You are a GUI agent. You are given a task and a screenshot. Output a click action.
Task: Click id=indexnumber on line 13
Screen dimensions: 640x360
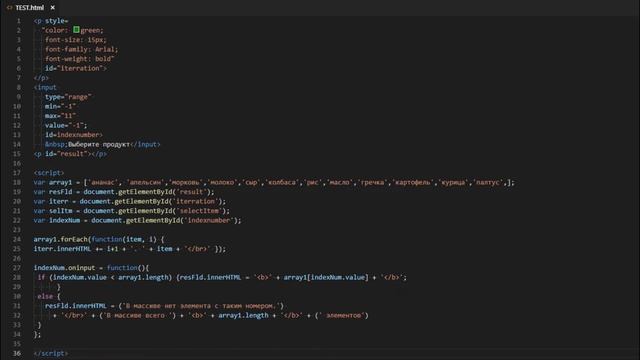coord(72,135)
